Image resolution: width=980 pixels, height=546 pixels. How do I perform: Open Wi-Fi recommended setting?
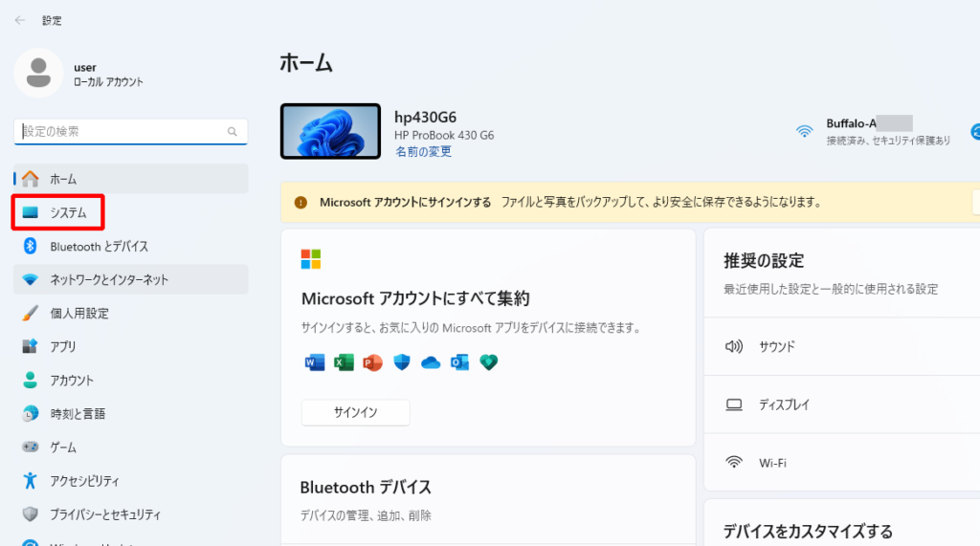pyautogui.click(x=842, y=463)
